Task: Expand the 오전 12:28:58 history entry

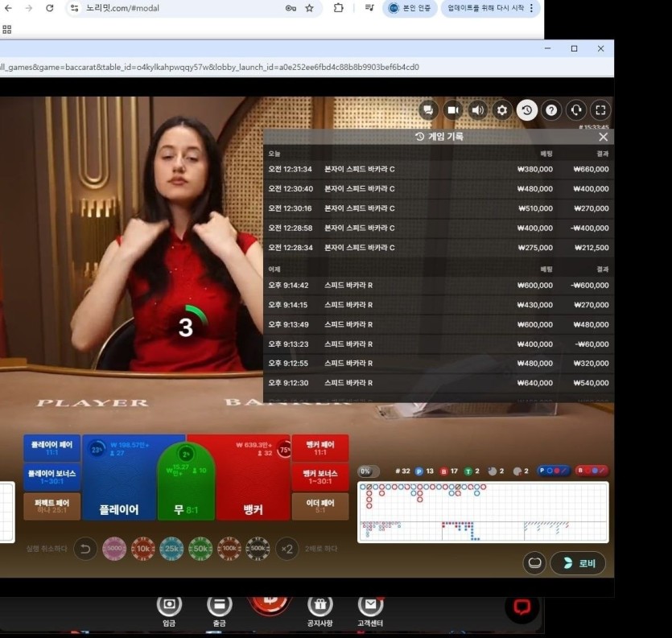Action: pos(439,228)
